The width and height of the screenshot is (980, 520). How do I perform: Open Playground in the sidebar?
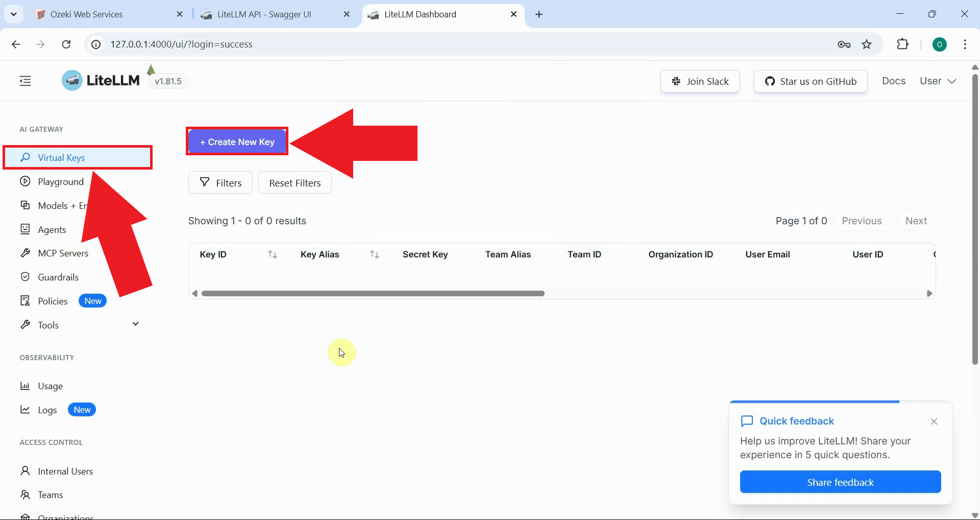tap(60, 182)
